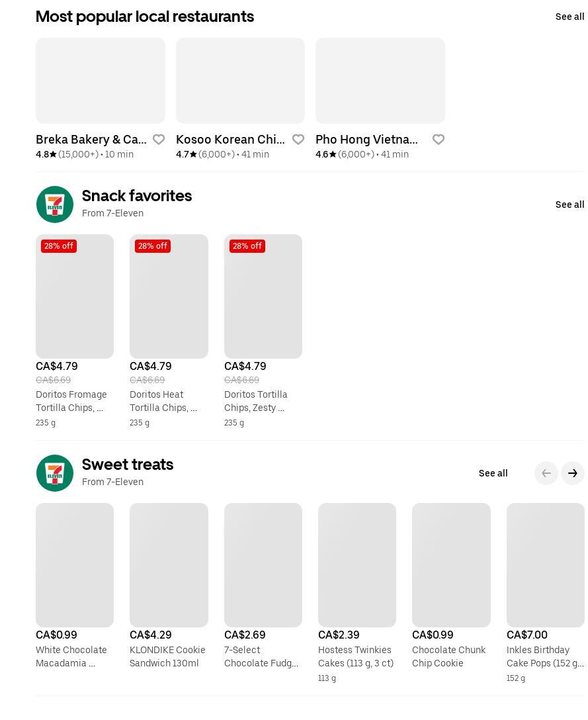Open Kosoo Korean restaurant image card
The height and width of the screenshot is (720, 588).
point(240,81)
